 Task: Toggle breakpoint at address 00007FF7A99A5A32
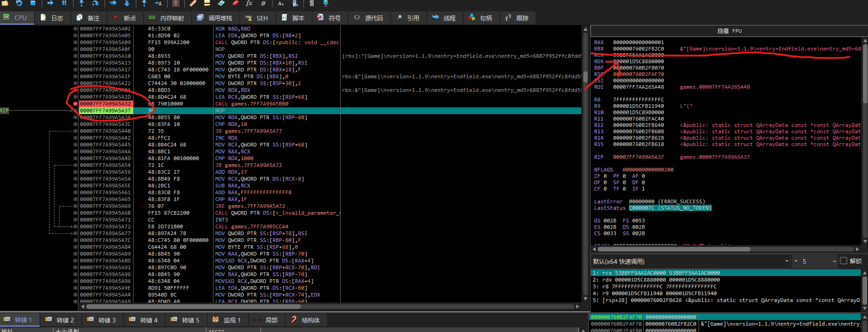tap(75, 104)
